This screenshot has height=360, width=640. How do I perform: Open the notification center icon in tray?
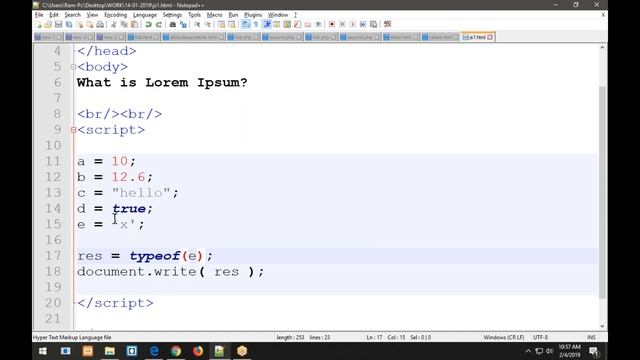click(x=593, y=351)
